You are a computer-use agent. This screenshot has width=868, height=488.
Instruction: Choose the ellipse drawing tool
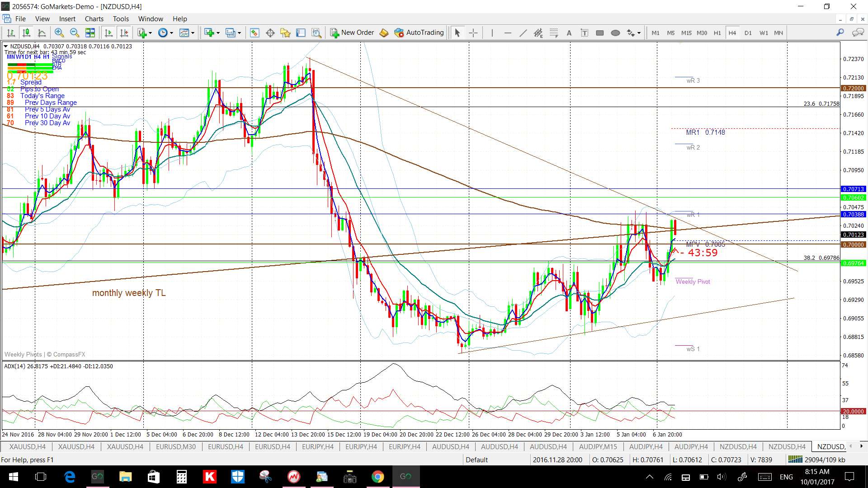click(615, 33)
